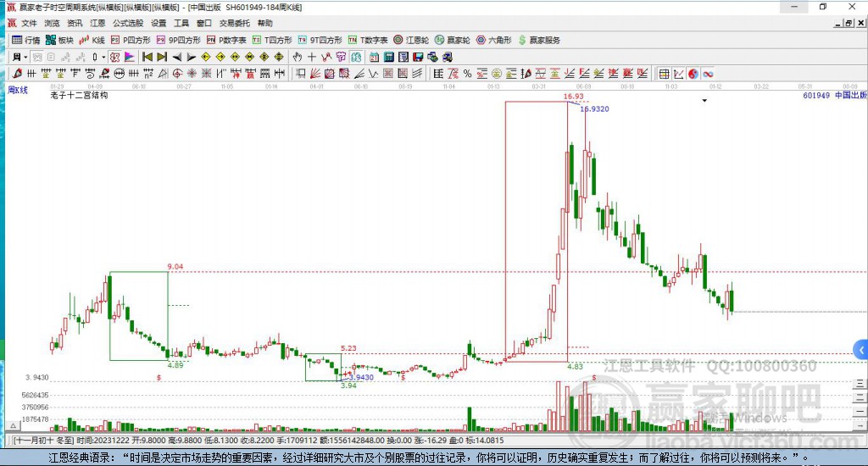Click the 16.9320 price label at peak
This screenshot has width=868, height=466.
point(594,109)
